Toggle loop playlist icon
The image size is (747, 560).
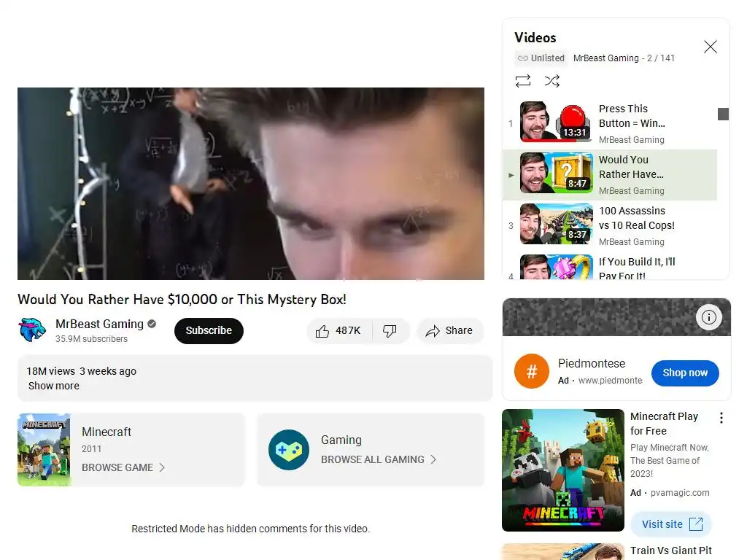(x=522, y=81)
